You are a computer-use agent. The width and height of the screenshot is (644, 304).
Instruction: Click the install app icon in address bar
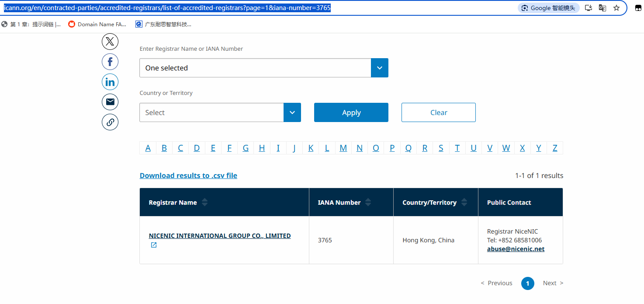(589, 8)
